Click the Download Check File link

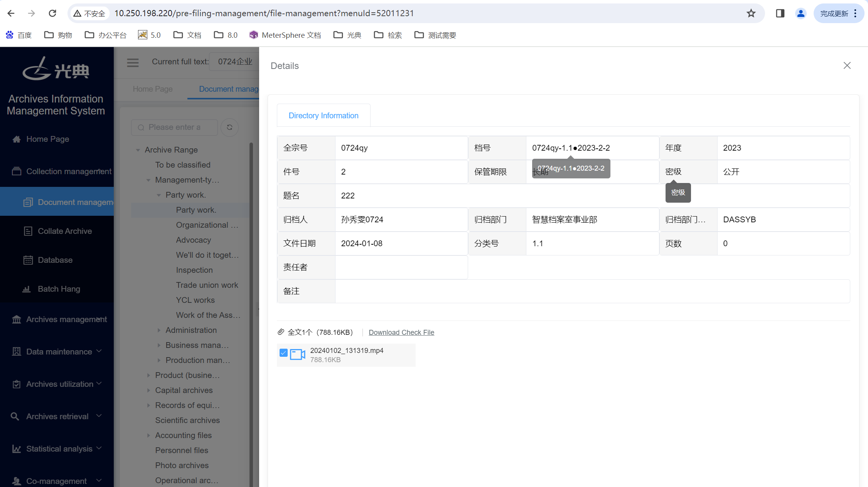point(401,333)
